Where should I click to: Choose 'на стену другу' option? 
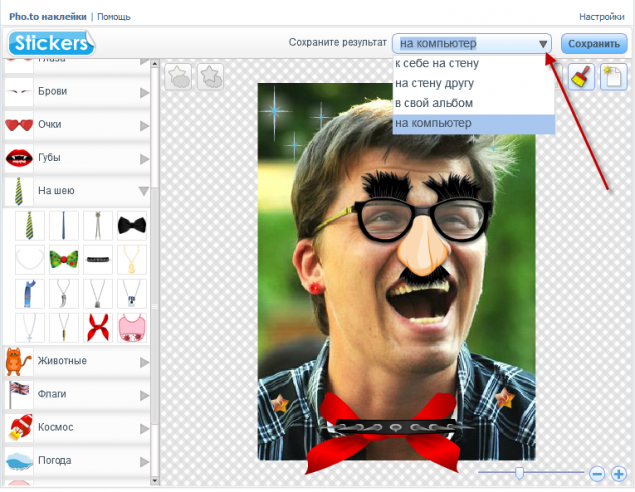click(x=474, y=83)
